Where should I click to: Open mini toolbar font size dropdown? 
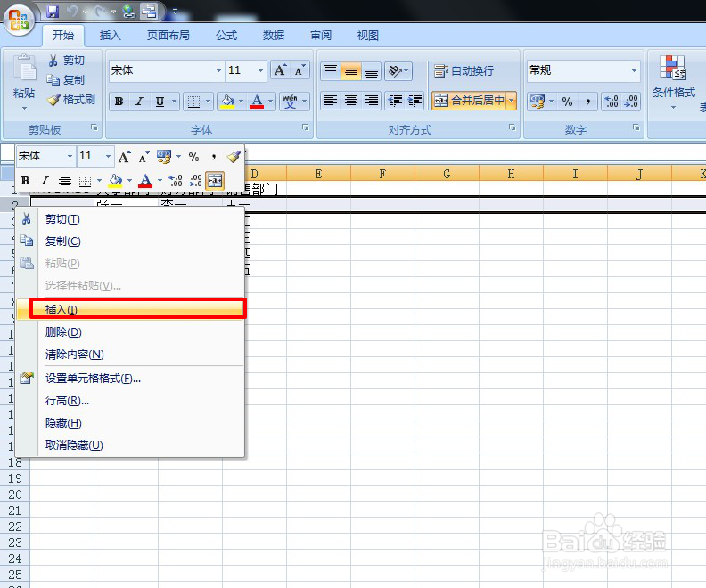(x=108, y=157)
